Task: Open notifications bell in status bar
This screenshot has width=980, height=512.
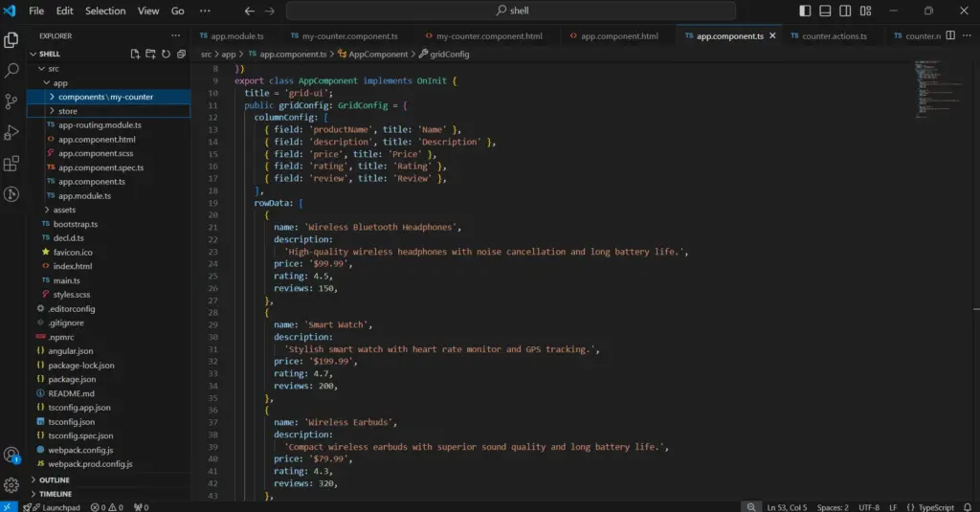Action: [968, 507]
